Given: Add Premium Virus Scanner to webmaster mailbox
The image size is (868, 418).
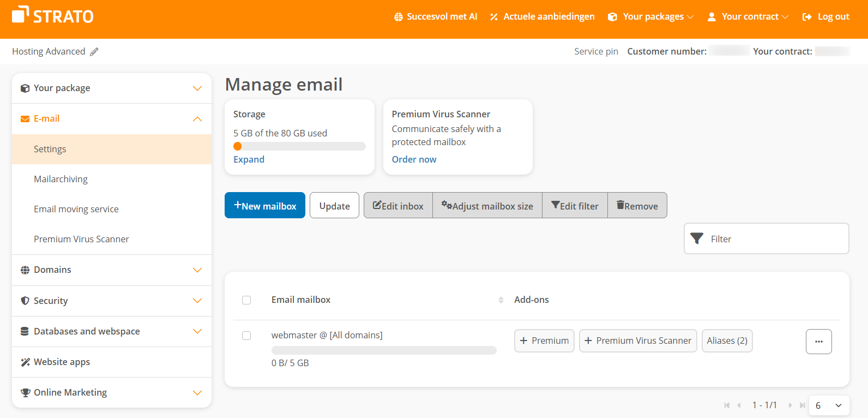Looking at the screenshot, I should coord(638,341).
